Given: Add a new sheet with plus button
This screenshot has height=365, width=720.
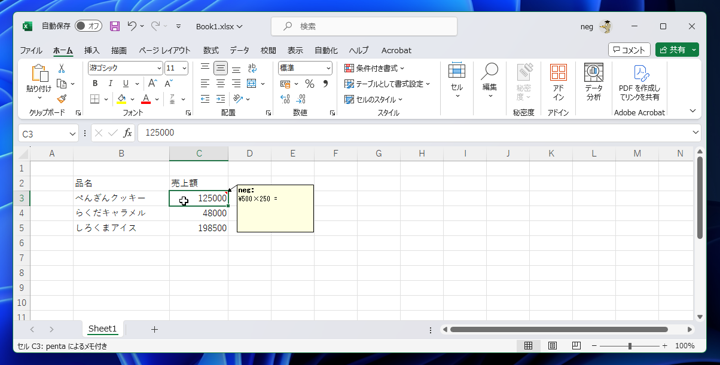Looking at the screenshot, I should point(154,329).
